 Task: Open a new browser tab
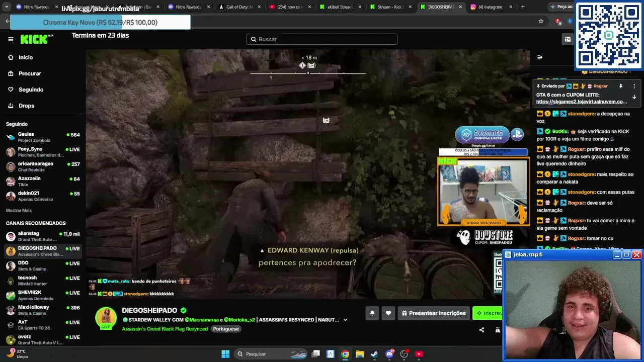(523, 7)
